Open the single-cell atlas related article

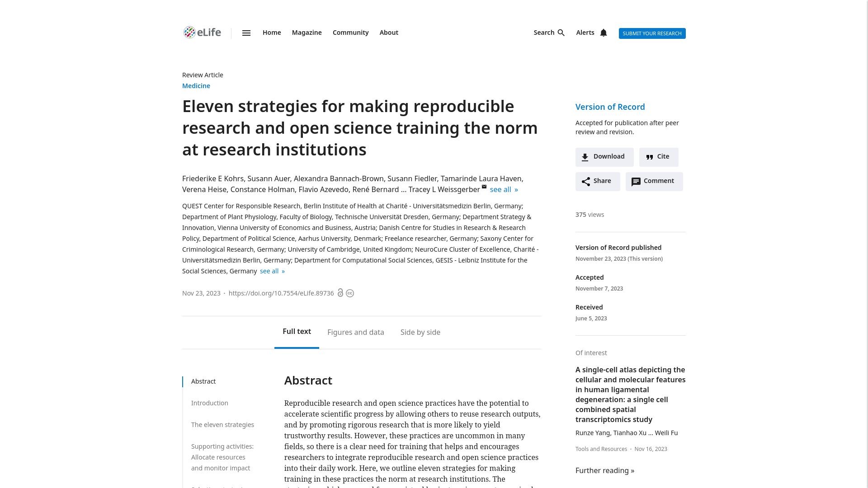pos(630,394)
